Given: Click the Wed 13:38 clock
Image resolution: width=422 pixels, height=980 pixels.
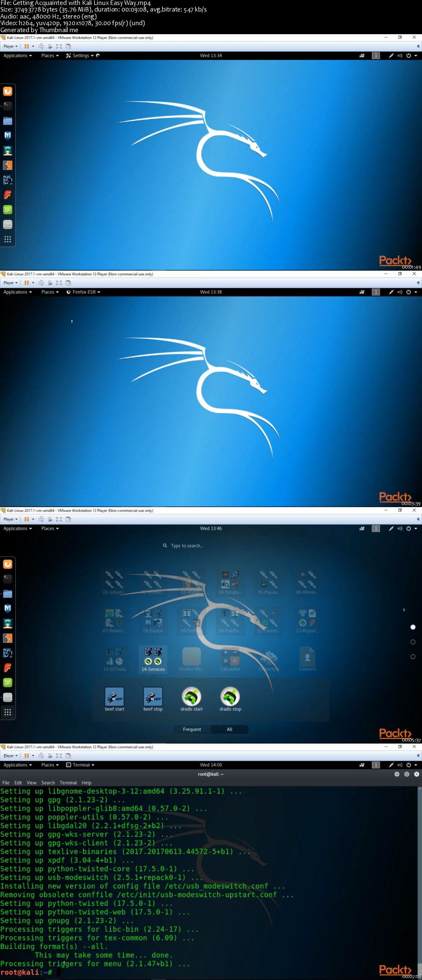Looking at the screenshot, I should point(211,292).
